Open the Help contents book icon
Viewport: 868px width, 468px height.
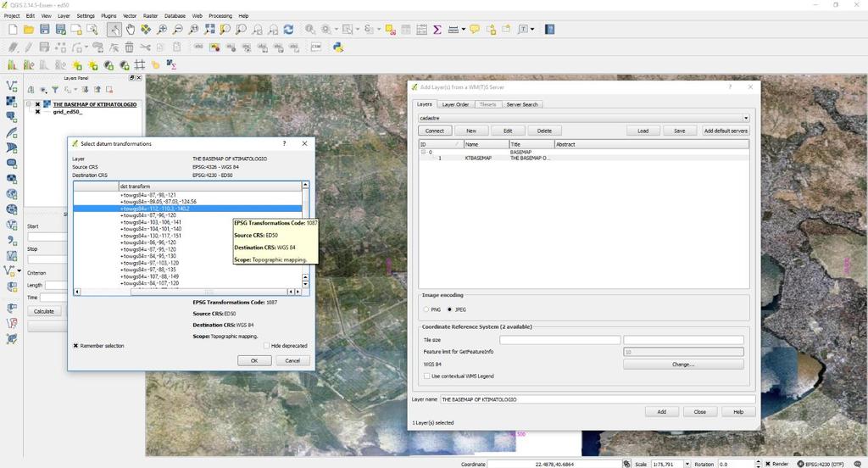549,30
